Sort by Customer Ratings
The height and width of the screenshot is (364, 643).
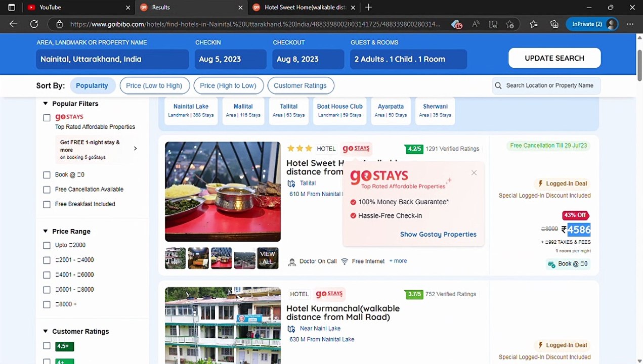(x=301, y=85)
